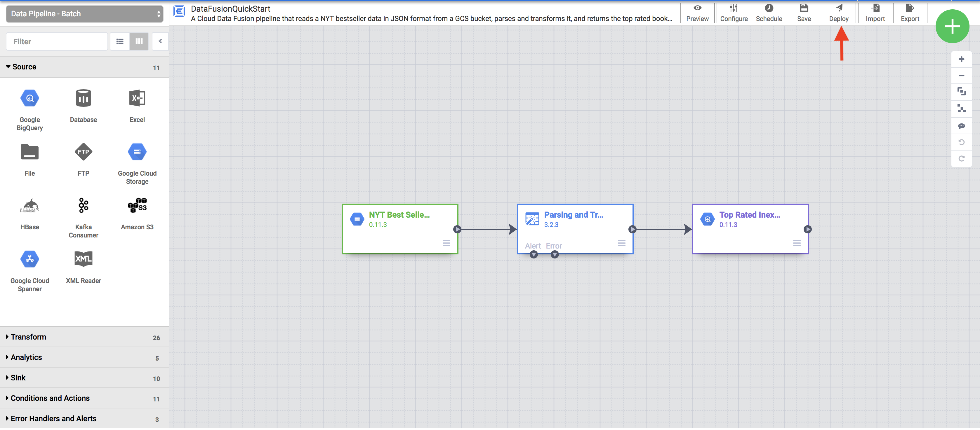Expand the Sink plugins section

(x=18, y=377)
